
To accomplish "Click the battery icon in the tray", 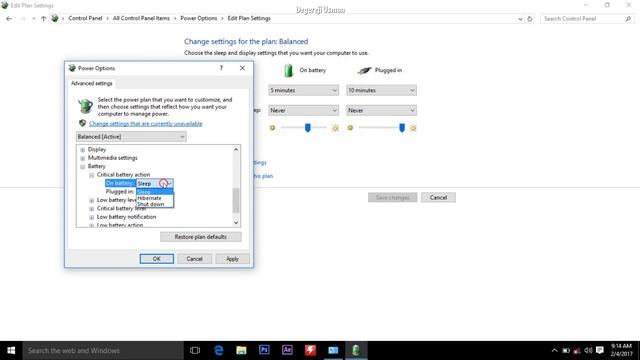I will [x=566, y=351].
